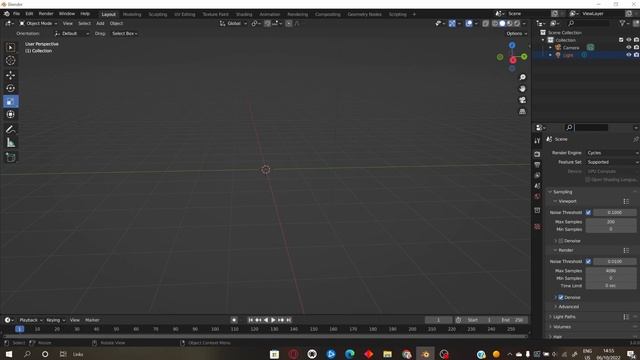Select the Move tool
The width and height of the screenshot is (640, 360).
(11, 76)
